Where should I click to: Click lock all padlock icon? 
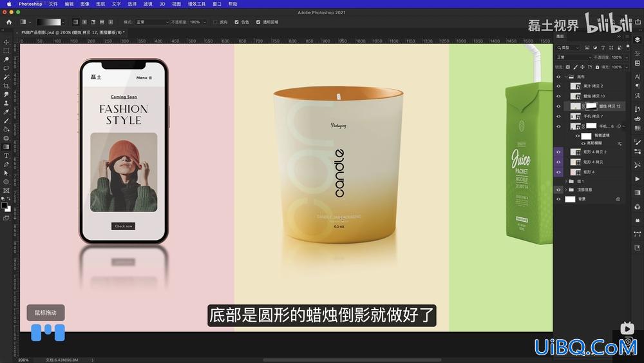click(x=597, y=67)
